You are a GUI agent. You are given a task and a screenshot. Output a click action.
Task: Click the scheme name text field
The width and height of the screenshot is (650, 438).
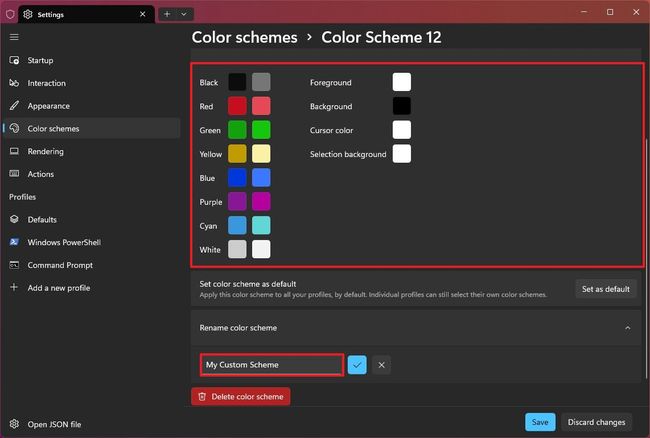(x=272, y=365)
